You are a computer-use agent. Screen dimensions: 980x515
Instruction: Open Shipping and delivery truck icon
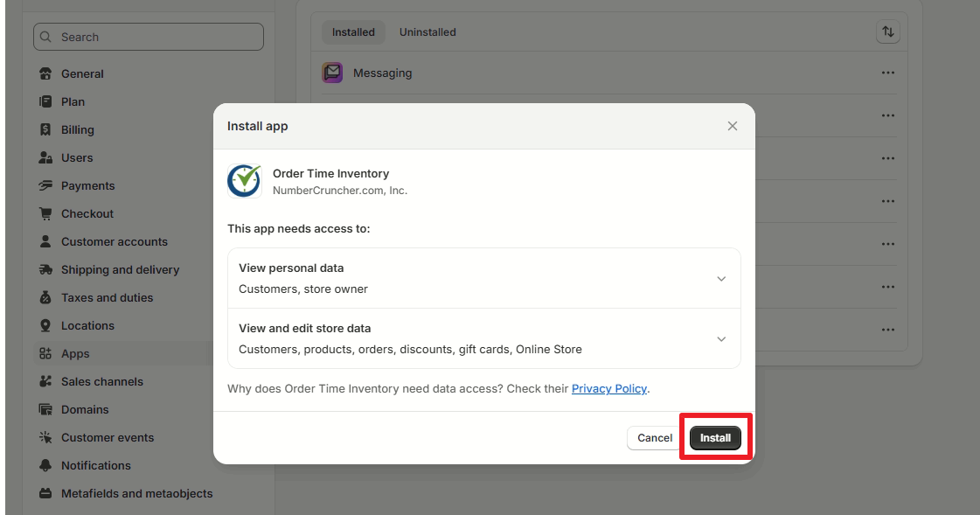pyautogui.click(x=45, y=270)
